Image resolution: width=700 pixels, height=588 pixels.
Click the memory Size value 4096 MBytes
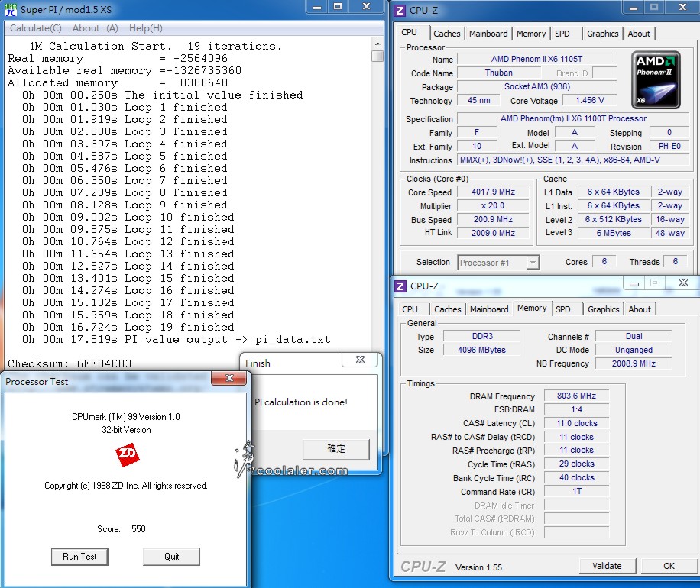click(x=481, y=351)
